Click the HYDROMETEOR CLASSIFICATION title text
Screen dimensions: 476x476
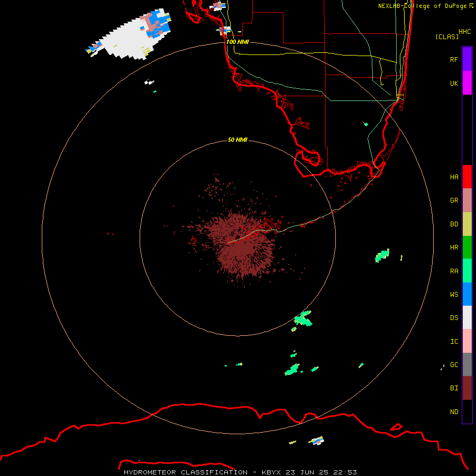186,472
